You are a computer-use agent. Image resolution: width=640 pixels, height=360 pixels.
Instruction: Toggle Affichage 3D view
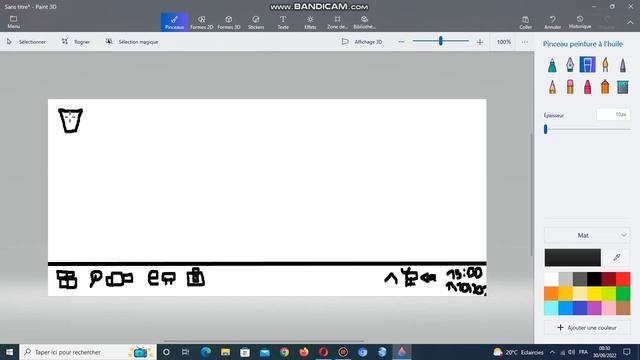click(362, 42)
